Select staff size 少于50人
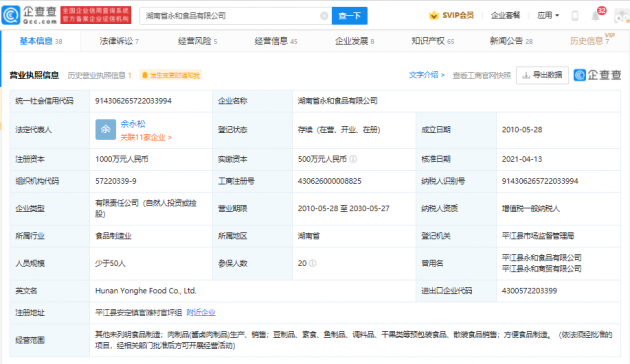The image size is (630, 364). [x=110, y=264]
